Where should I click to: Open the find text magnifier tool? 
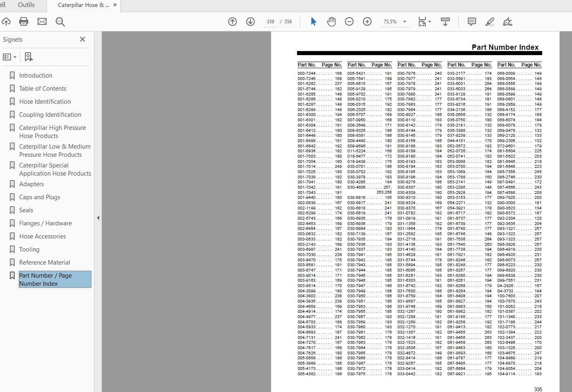(x=60, y=22)
